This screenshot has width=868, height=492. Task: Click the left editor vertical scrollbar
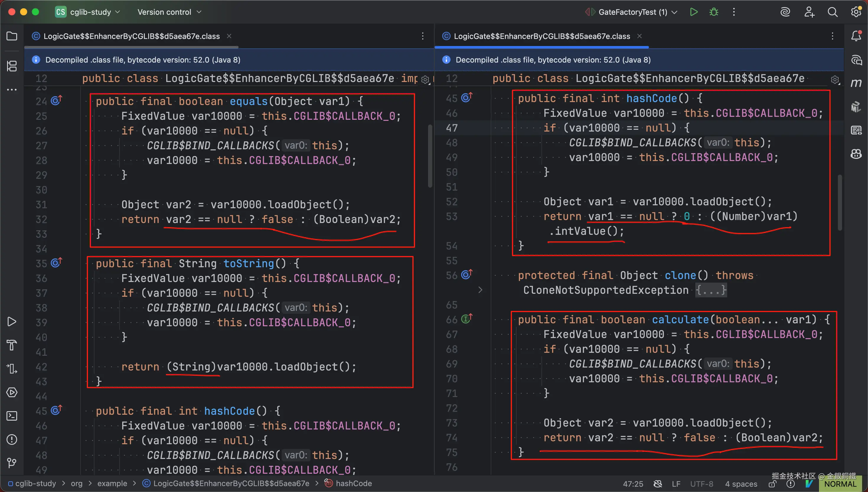(430, 155)
